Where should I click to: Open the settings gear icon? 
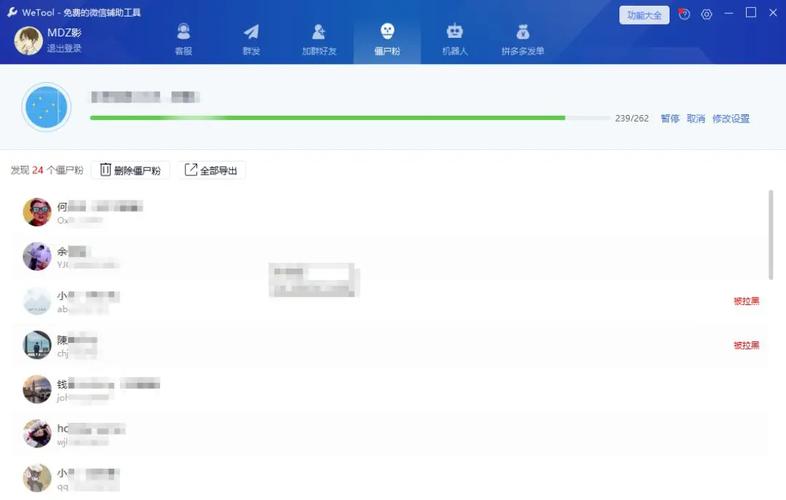point(706,15)
